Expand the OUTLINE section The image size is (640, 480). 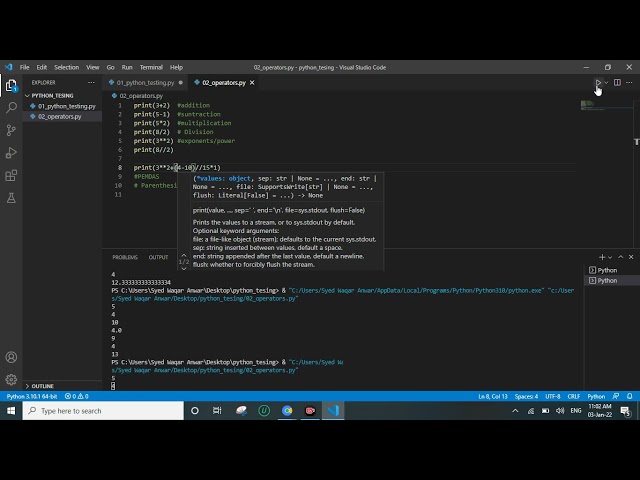pyautogui.click(x=42, y=386)
